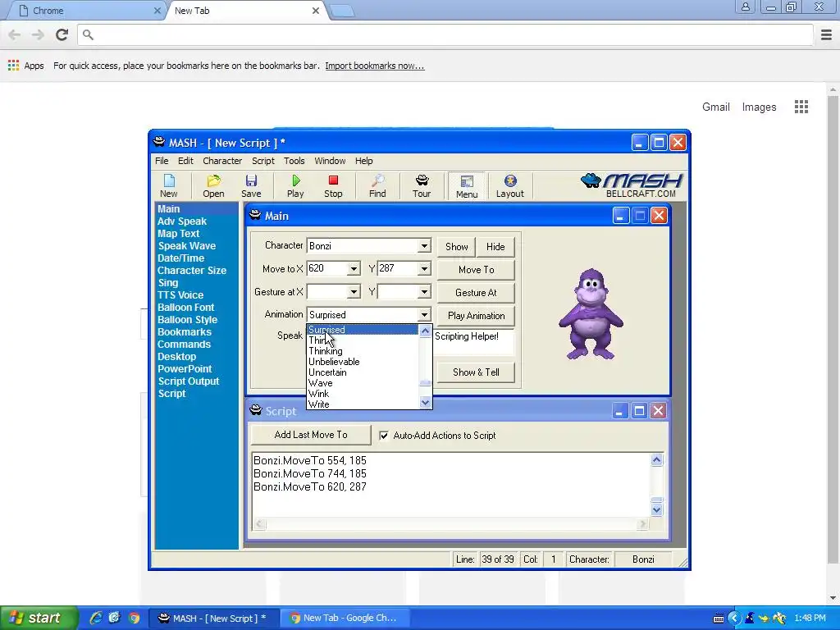Switch to MASH taskbar button
The width and height of the screenshot is (840, 630).
[x=212, y=618]
